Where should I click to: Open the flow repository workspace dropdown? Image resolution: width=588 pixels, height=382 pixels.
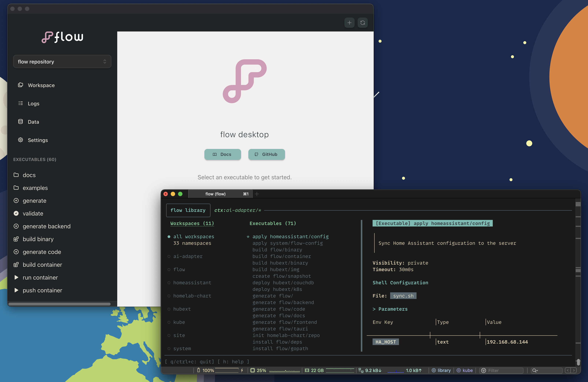point(62,62)
